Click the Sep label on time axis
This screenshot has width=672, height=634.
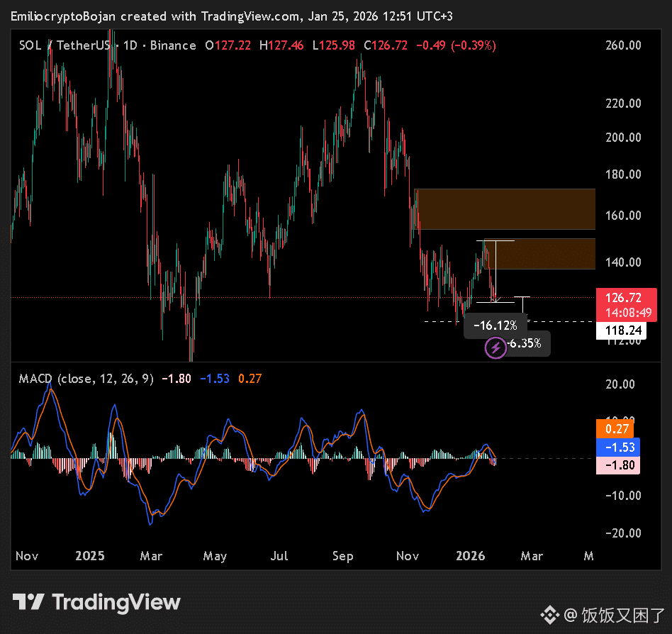(343, 556)
